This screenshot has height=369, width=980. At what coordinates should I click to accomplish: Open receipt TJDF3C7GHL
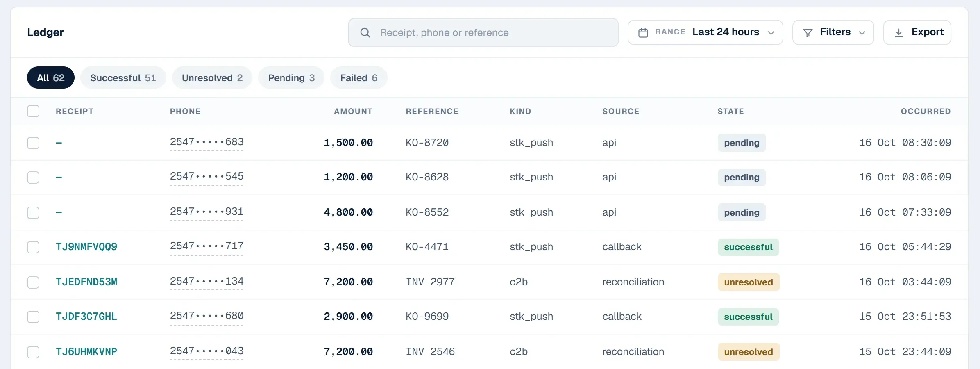(x=86, y=317)
